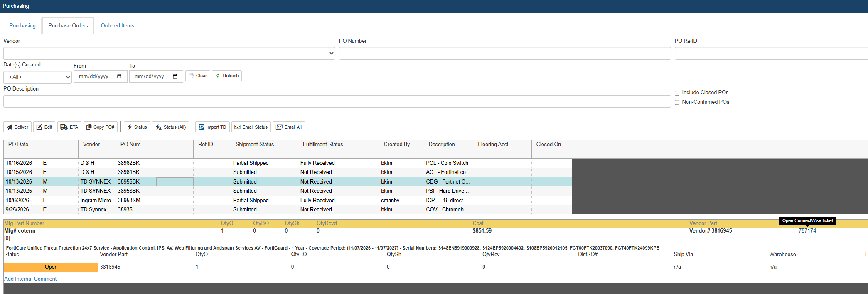
Task: Sort by Shipment Status column header
Action: point(264,149)
